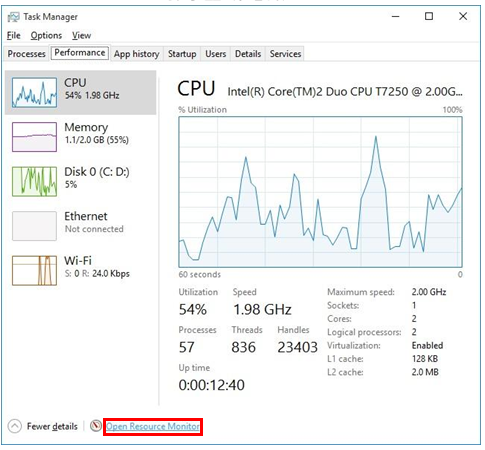Click the Task Manager title bar icon
Image resolution: width=485 pixels, height=450 pixels.
[13, 17]
